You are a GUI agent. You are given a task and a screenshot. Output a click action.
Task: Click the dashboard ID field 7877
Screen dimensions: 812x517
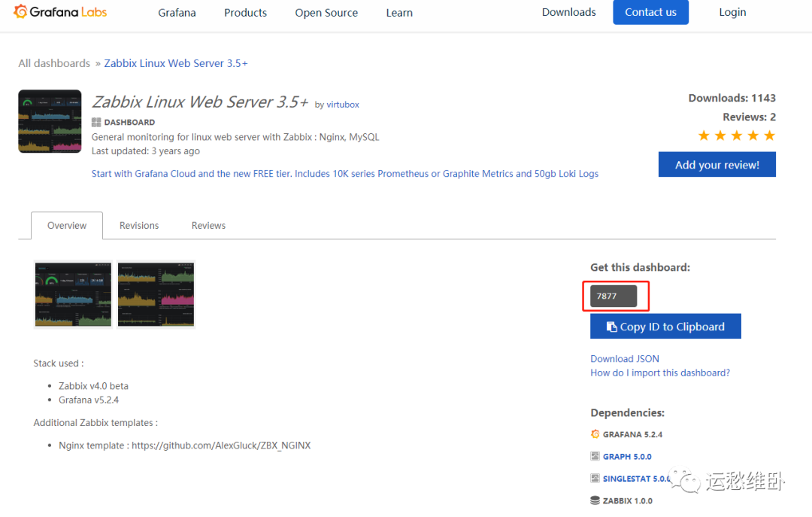614,296
